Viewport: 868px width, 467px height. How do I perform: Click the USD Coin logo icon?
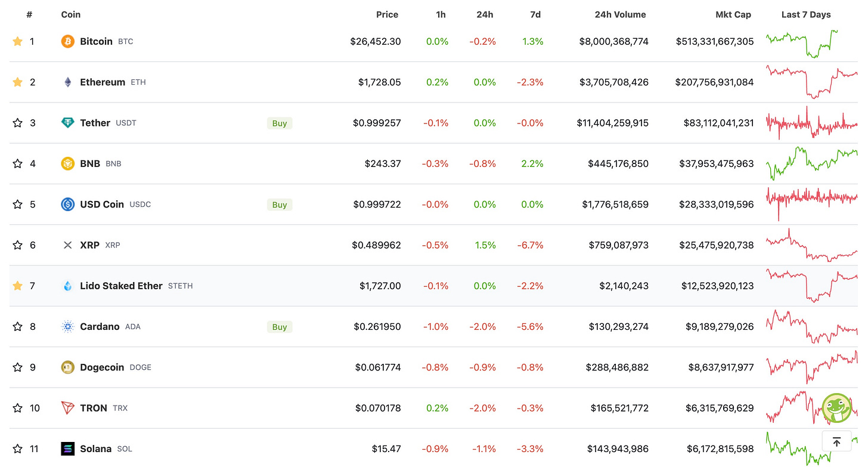pos(68,204)
